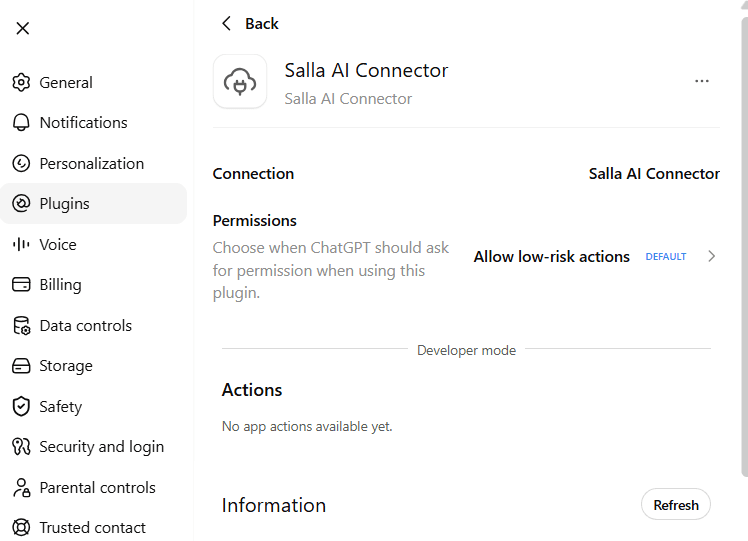Select the Plugins sidebar item
748x541 pixels.
(94, 204)
